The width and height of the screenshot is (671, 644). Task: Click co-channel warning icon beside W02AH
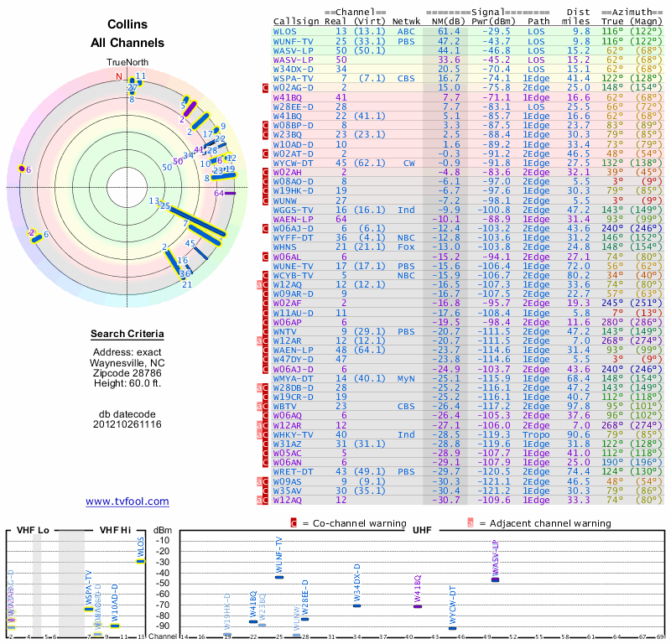(x=265, y=173)
